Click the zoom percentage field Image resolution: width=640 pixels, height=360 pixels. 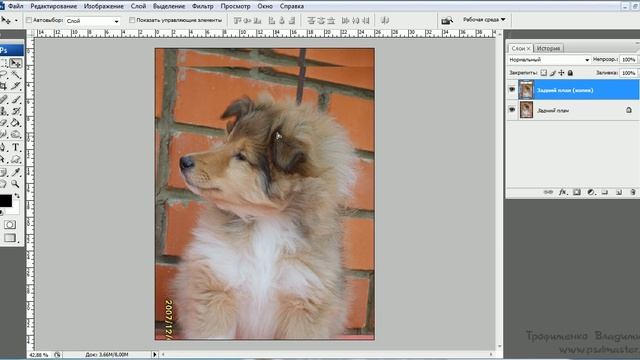[38, 355]
